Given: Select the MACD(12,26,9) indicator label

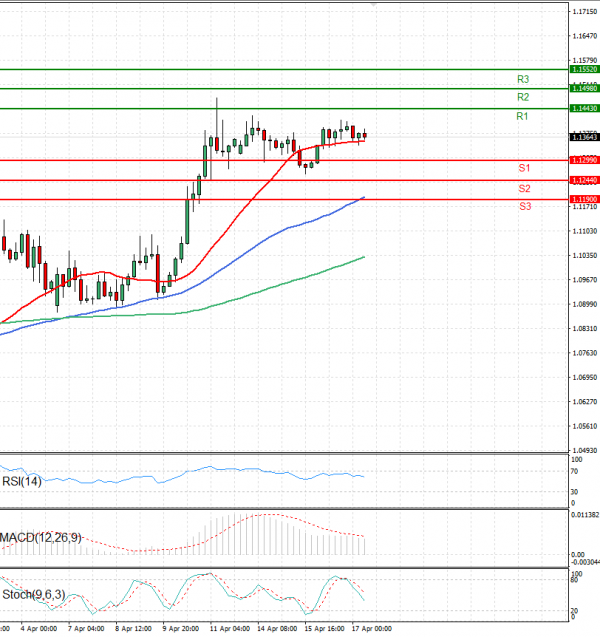Looking at the screenshot, I should (x=40, y=538).
